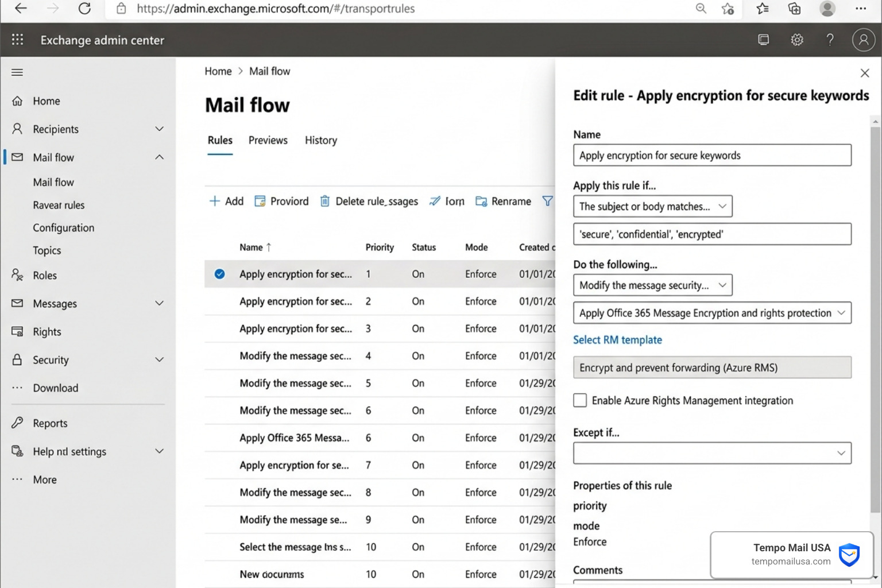Open Roles in the sidebar
Viewport: 882px width, 588px height.
tap(44, 276)
